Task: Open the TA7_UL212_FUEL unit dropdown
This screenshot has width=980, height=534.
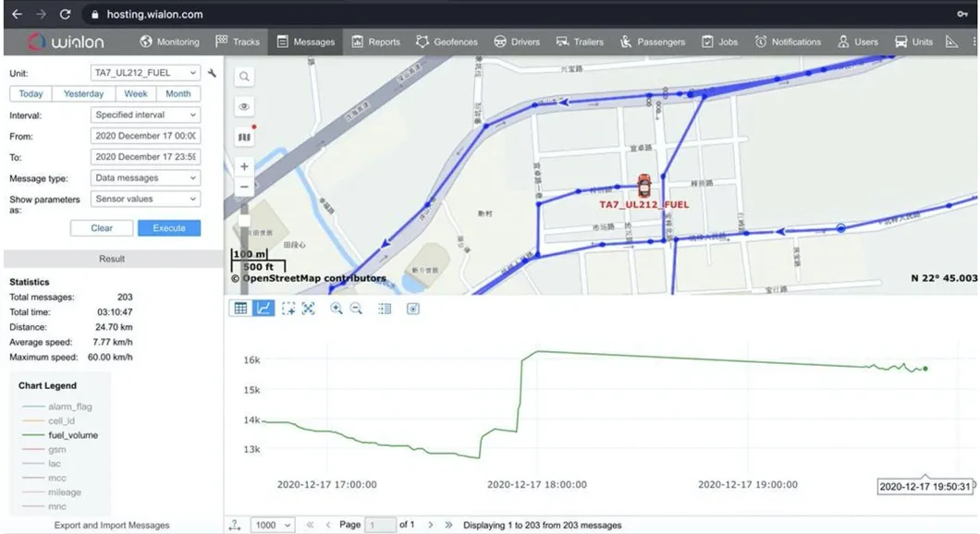Action: 145,72
